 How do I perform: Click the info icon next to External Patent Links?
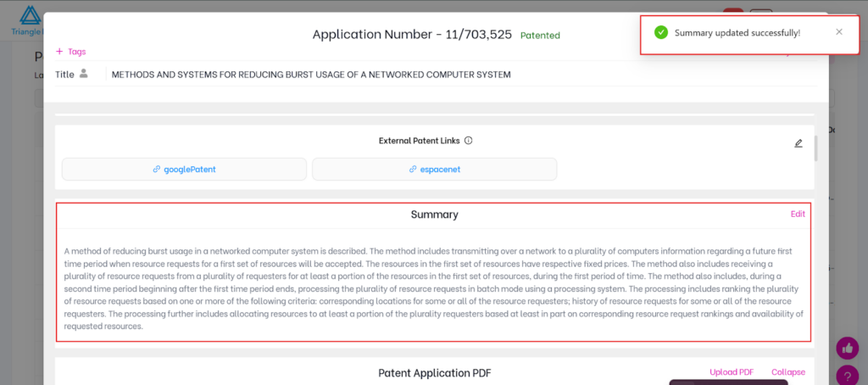pyautogui.click(x=468, y=141)
